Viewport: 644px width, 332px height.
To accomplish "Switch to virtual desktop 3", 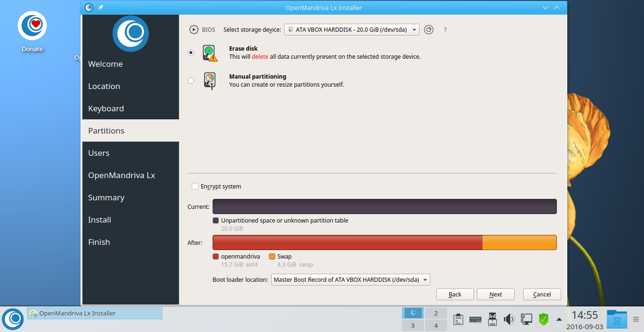I will tap(413, 325).
